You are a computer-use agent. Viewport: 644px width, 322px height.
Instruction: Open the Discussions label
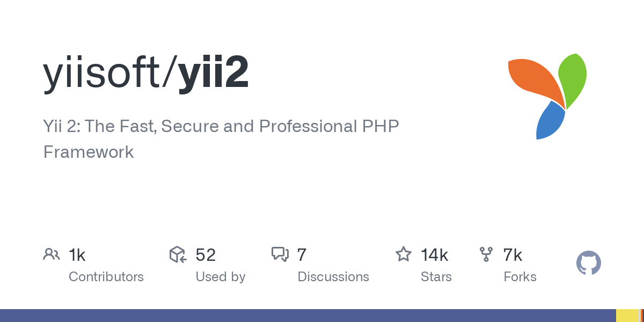click(333, 277)
